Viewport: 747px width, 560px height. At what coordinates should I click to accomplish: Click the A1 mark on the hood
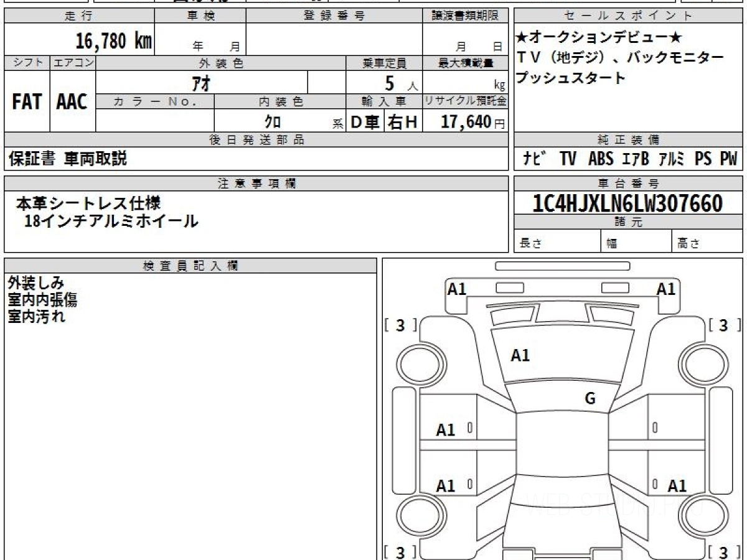[520, 355]
